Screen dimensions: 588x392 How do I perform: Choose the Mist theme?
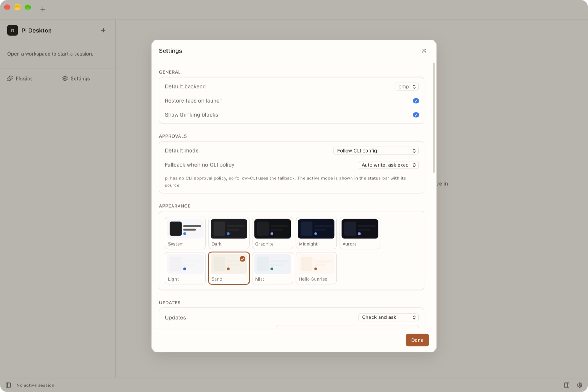pos(273,268)
